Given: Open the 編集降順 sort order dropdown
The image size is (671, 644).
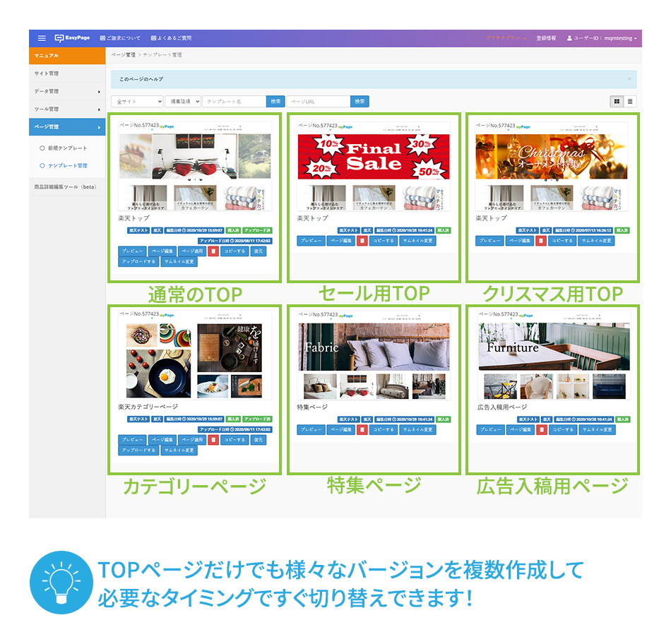Looking at the screenshot, I should click(x=183, y=102).
